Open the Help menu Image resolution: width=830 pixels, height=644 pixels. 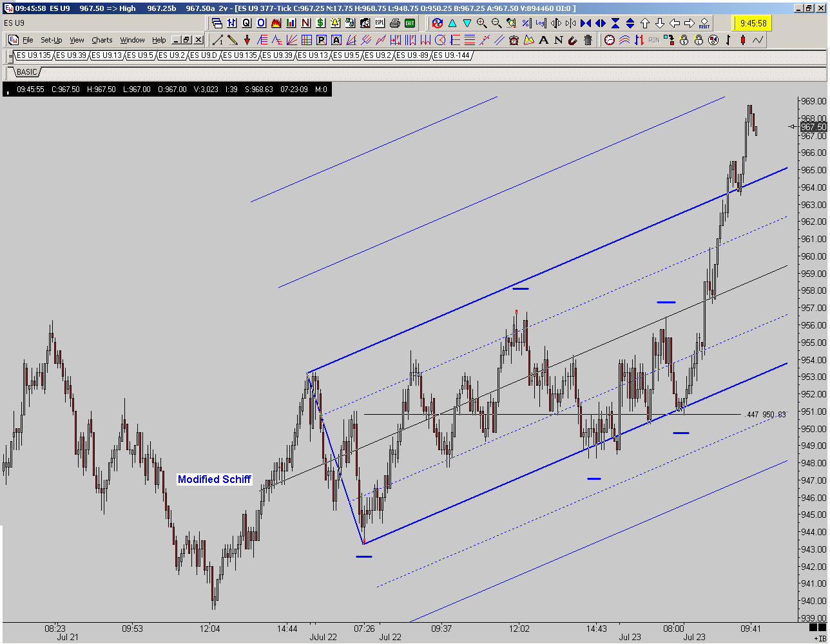pyautogui.click(x=159, y=40)
